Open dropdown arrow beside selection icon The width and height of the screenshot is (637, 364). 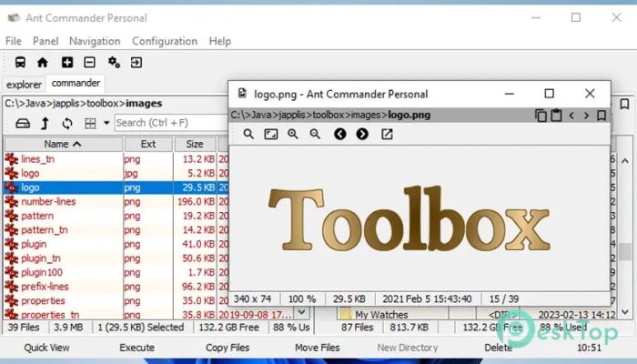[106, 123]
